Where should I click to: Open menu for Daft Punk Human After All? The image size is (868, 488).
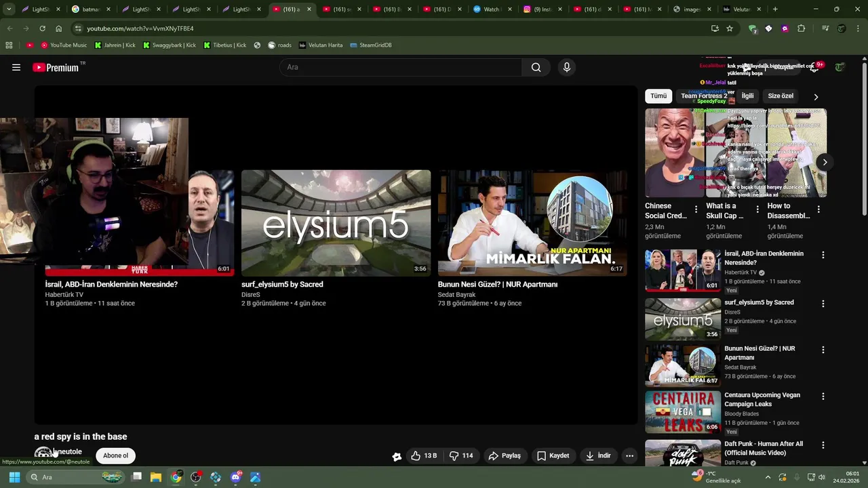click(823, 445)
